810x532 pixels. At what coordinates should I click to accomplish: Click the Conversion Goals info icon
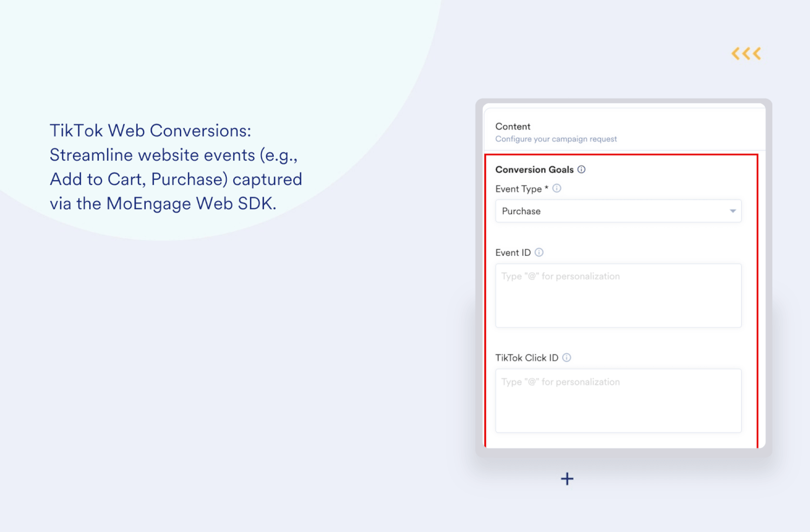[x=582, y=169]
